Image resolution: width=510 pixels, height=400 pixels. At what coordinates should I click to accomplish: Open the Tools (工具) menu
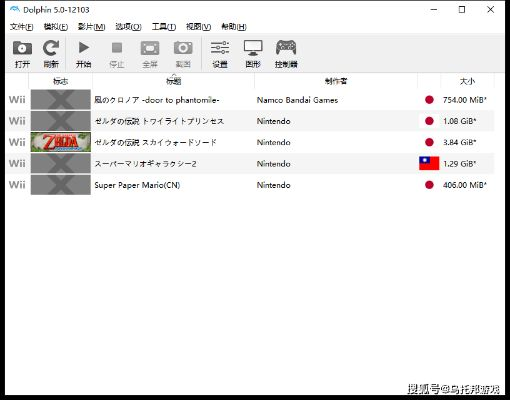pos(164,27)
